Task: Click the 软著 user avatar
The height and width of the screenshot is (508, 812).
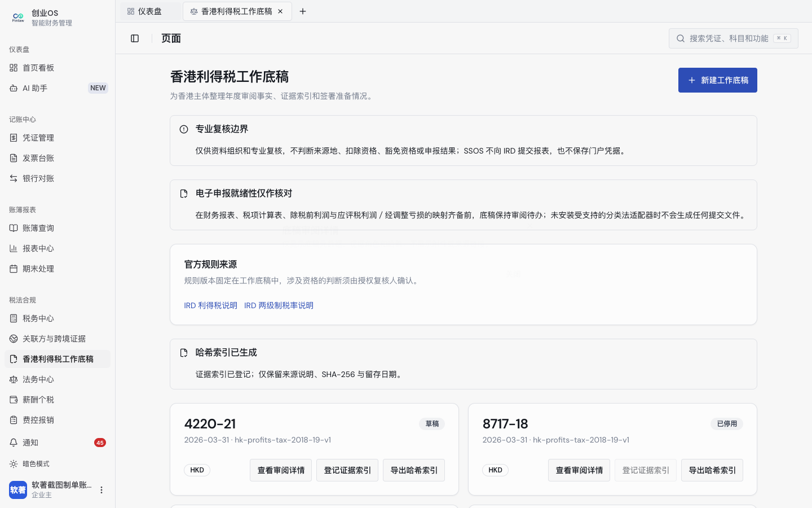Action: 18,490
